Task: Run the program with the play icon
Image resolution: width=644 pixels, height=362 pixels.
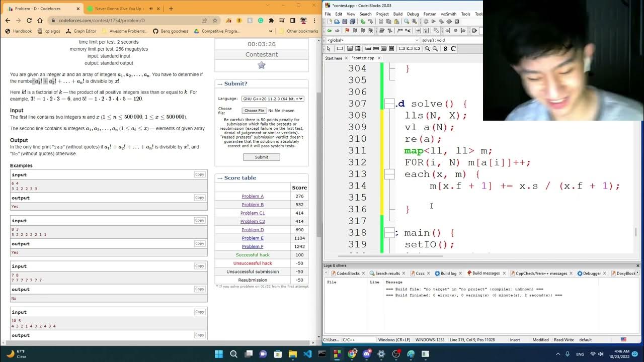Action: coord(434,22)
